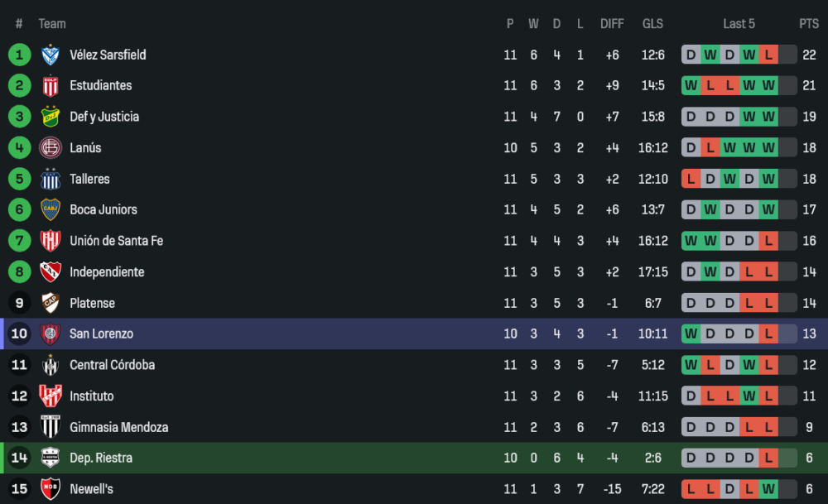Image resolution: width=828 pixels, height=504 pixels.
Task: Click the Estudiantes club crest
Action: (x=51, y=86)
